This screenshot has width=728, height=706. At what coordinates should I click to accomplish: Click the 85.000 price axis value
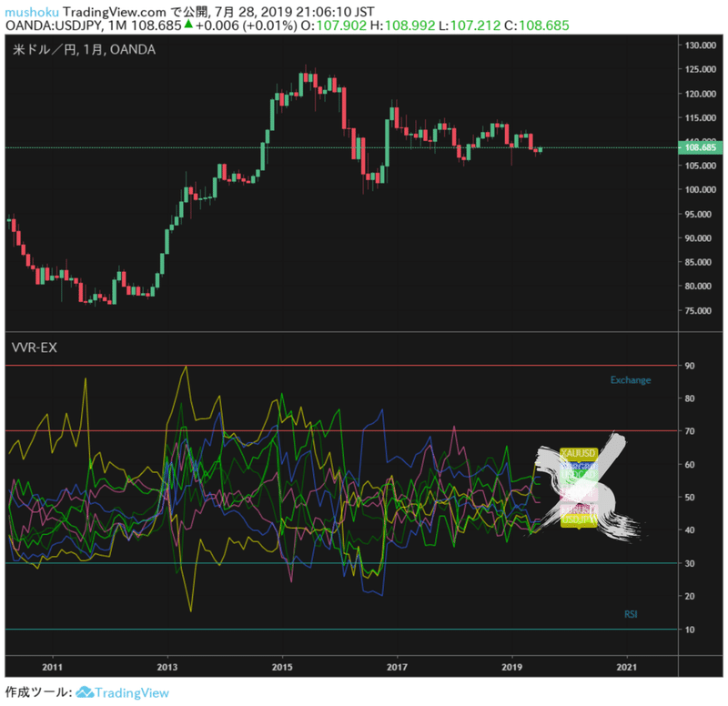point(698,262)
